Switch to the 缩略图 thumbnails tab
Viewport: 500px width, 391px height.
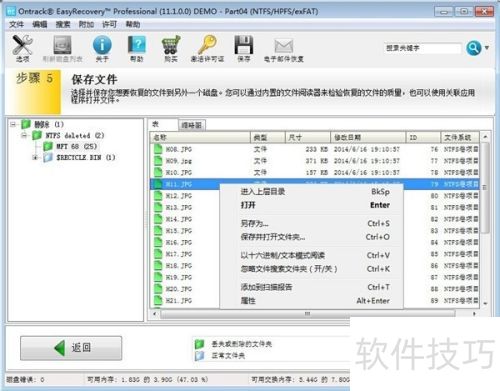pos(192,125)
